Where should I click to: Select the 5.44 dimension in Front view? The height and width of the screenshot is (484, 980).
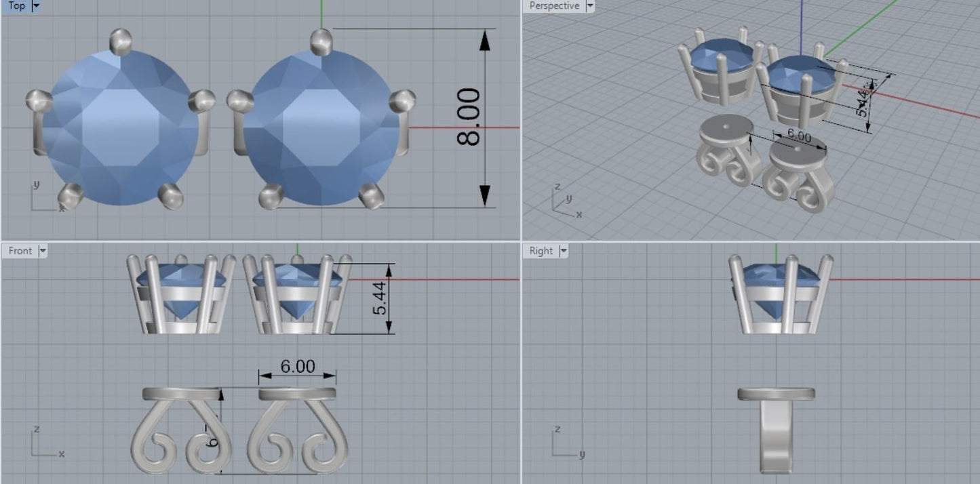click(380, 298)
